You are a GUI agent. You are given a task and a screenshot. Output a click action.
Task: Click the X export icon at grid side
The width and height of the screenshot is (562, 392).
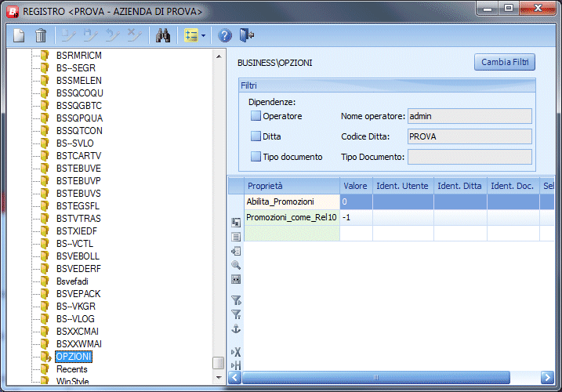[x=236, y=352]
